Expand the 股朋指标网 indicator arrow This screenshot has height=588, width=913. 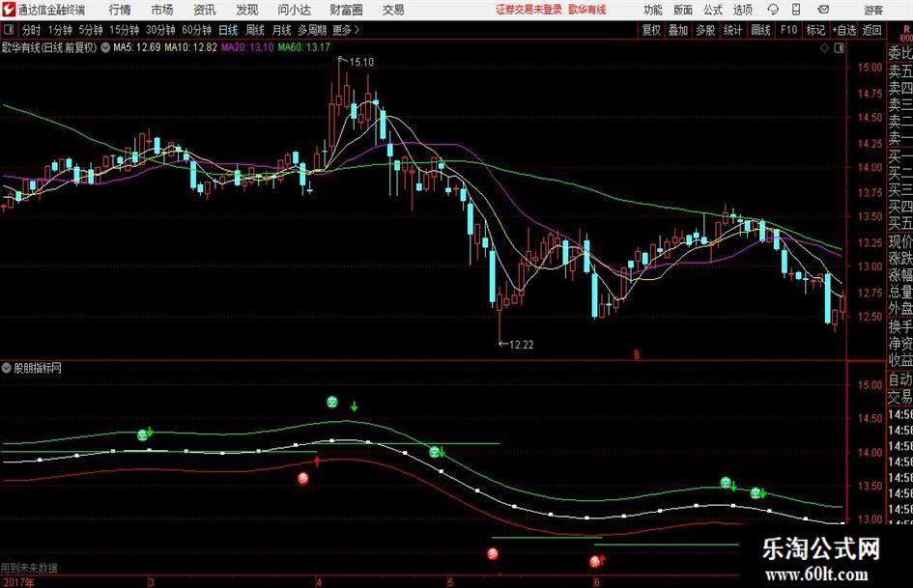[x=7, y=368]
